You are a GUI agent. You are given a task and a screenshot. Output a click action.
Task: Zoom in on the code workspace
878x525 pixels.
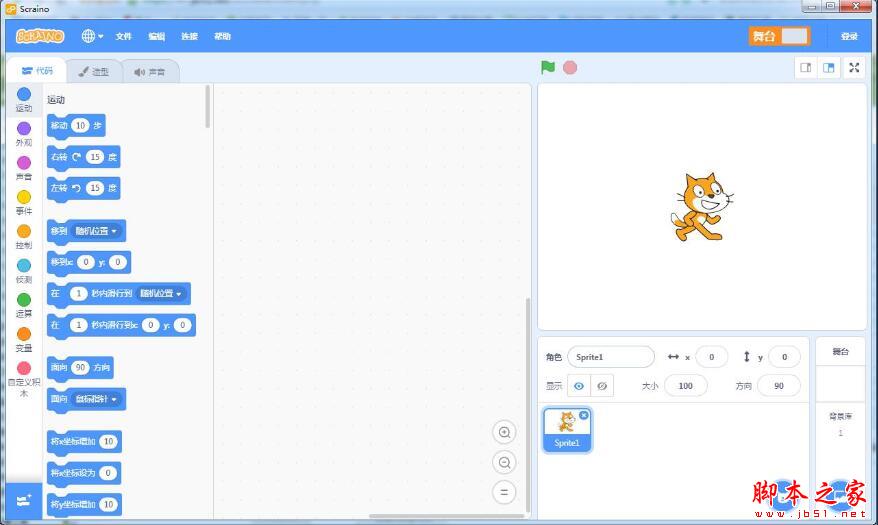coord(504,432)
